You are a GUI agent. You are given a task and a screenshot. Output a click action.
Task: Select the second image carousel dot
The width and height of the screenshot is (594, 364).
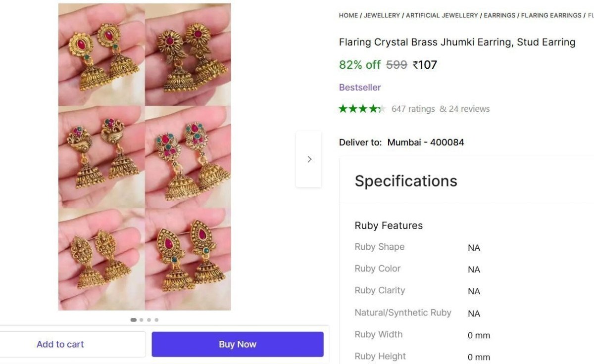(141, 320)
